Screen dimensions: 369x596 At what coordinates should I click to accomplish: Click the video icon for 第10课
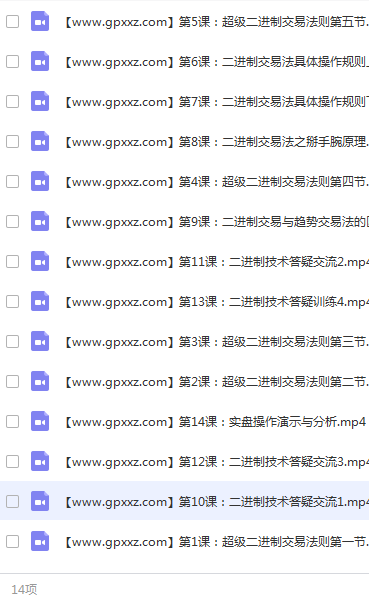[x=40, y=502]
